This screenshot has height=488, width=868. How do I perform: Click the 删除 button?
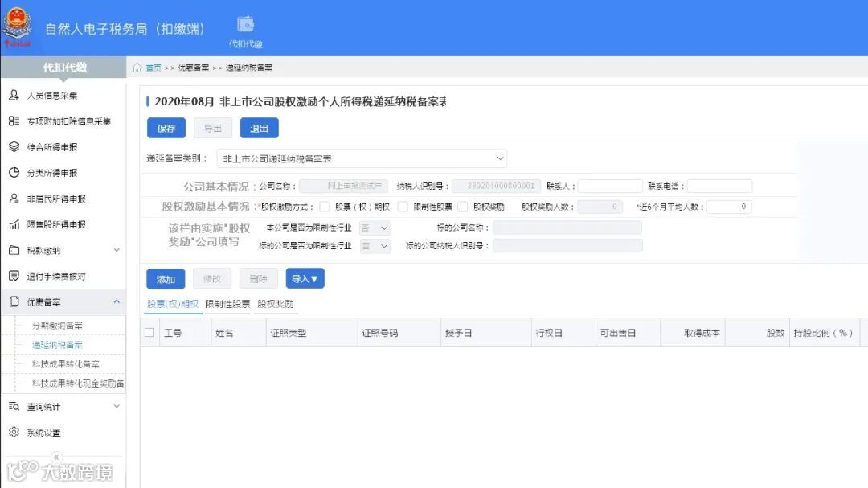(259, 279)
